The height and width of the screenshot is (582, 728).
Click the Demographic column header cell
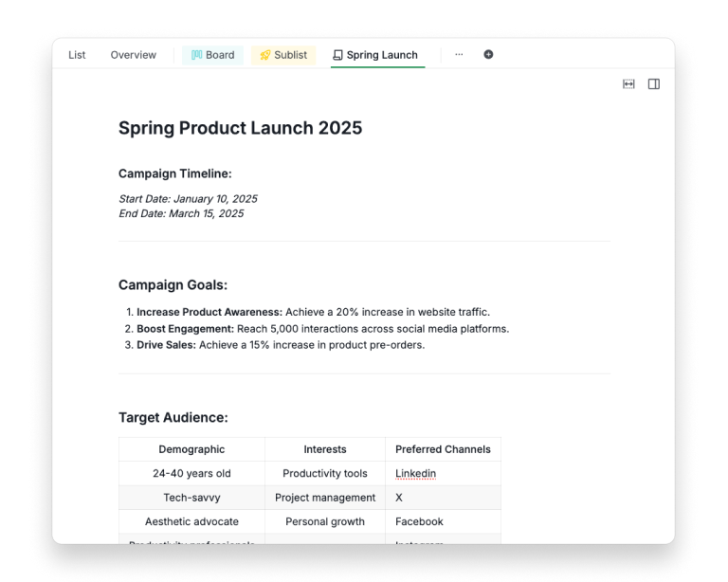coord(191,449)
